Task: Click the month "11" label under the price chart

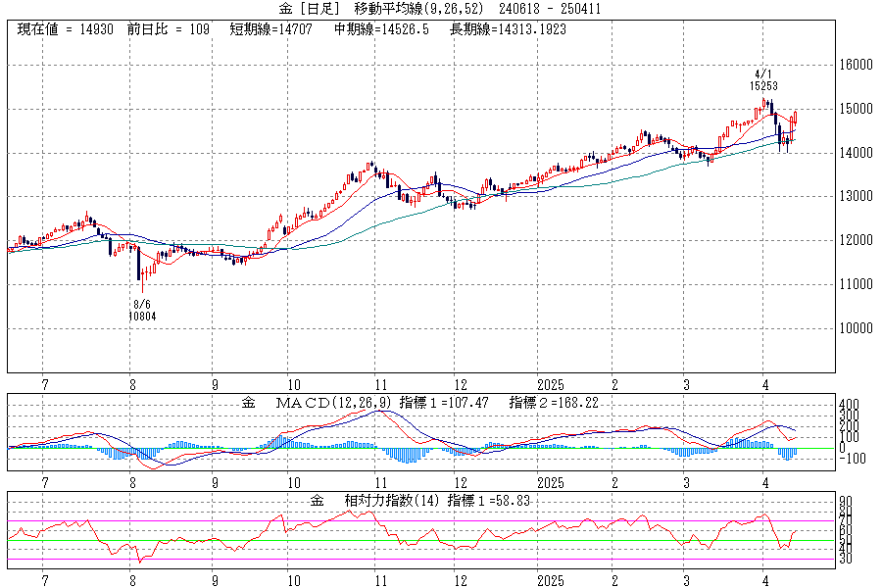Action: 381,385
